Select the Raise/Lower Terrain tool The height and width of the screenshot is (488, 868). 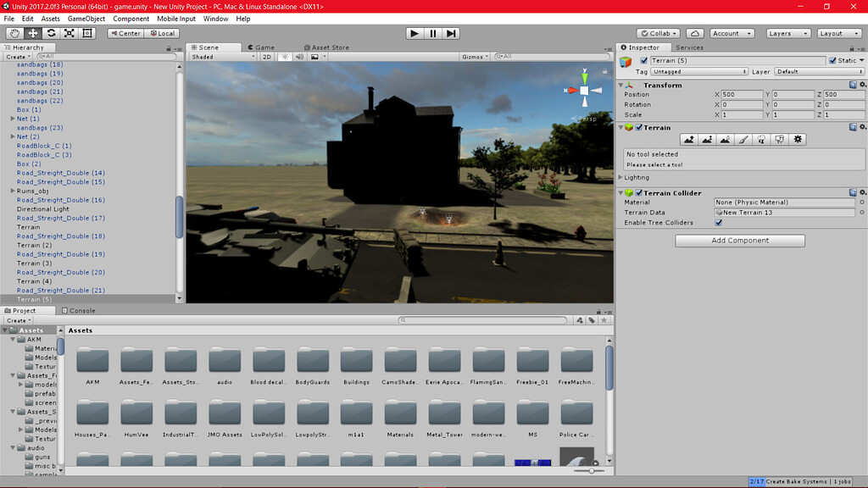click(689, 139)
